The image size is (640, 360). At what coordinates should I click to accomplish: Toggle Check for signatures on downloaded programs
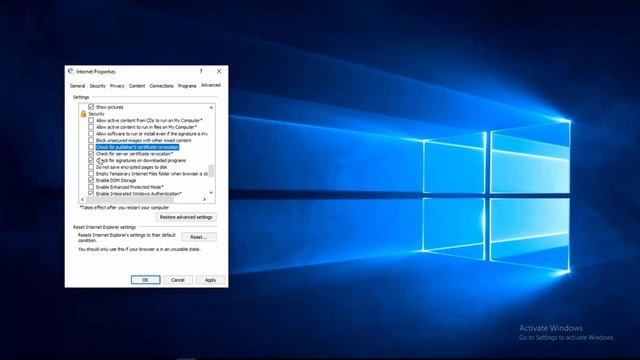tap(91, 160)
